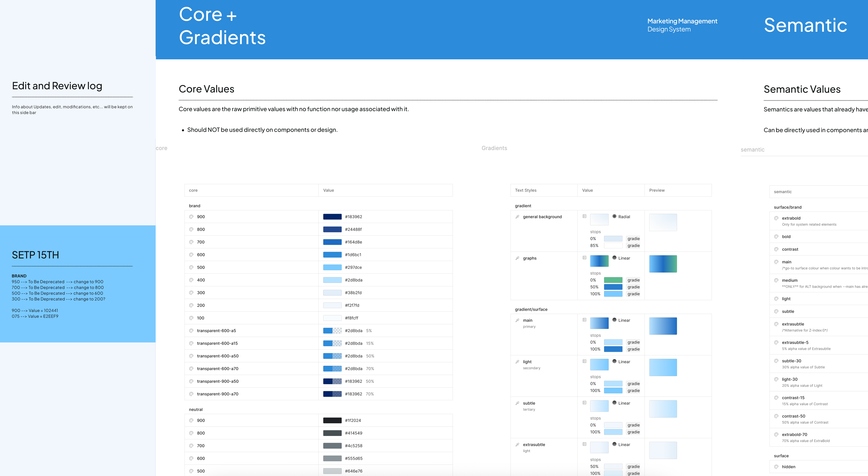
Task: Click the 'gradient/surface' group label
Action: click(x=531, y=309)
